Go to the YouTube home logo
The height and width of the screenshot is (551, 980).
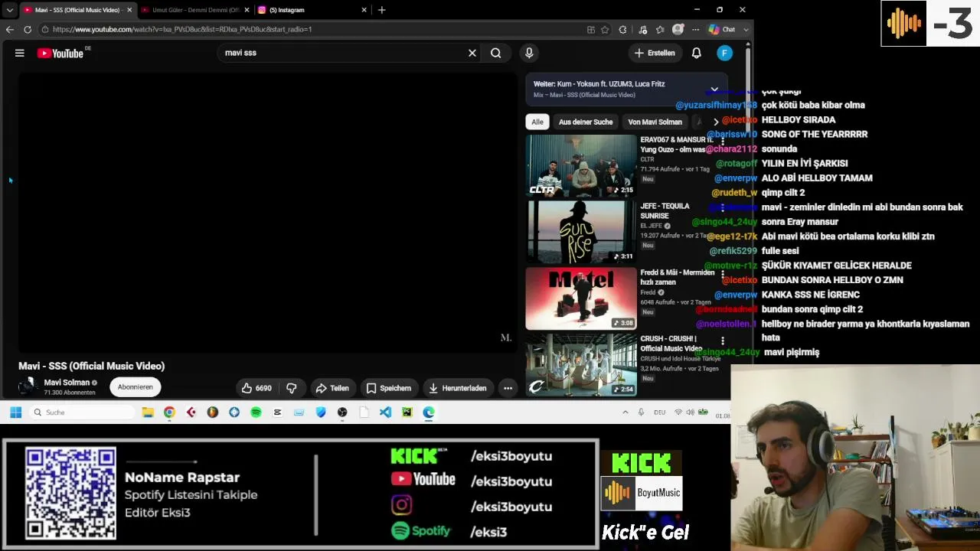pos(60,53)
